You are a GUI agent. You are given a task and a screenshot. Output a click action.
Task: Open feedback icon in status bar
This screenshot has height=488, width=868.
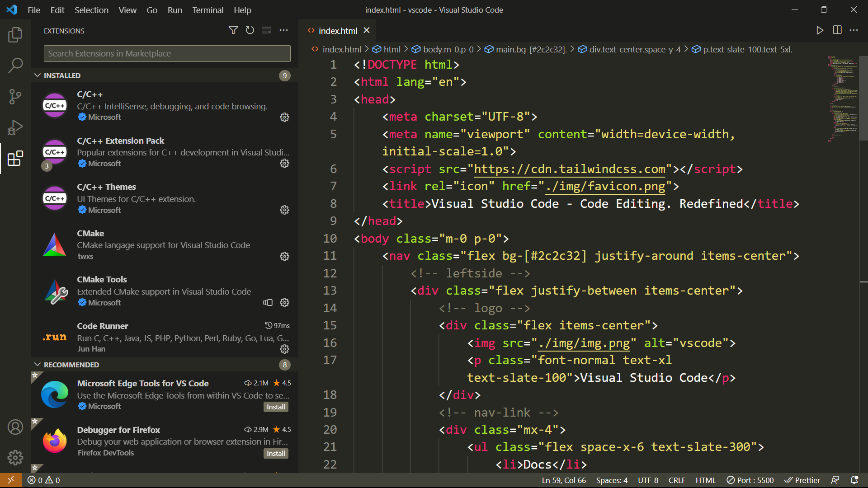pyautogui.click(x=835, y=480)
